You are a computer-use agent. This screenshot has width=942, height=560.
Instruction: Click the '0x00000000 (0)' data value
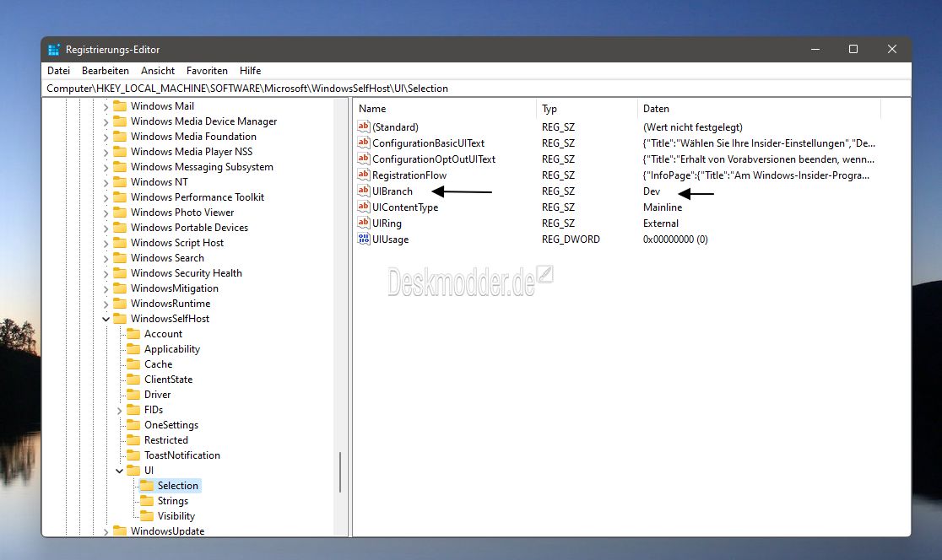(x=675, y=239)
